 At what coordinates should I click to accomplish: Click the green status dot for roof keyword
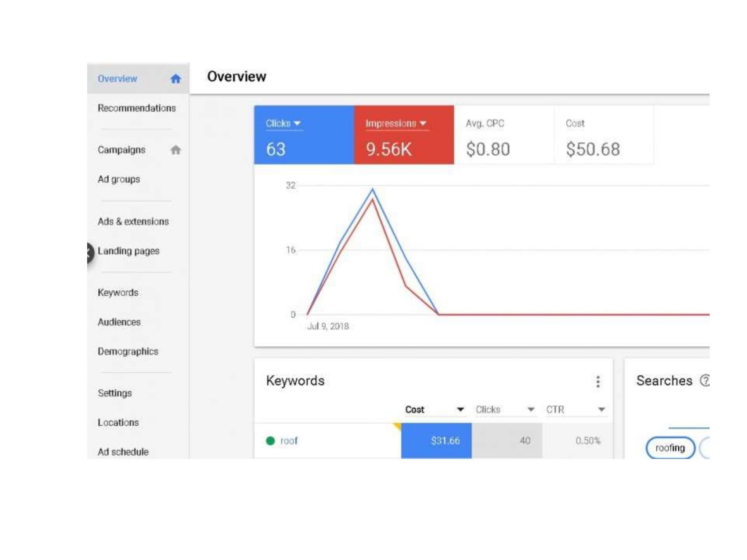(x=270, y=441)
